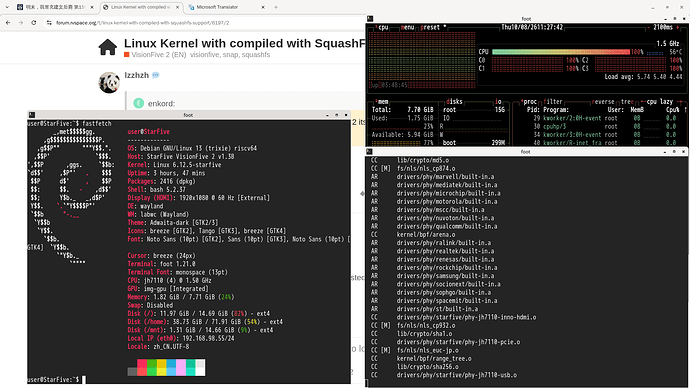
Task: Toggle the mem box in btop
Action: [382, 102]
